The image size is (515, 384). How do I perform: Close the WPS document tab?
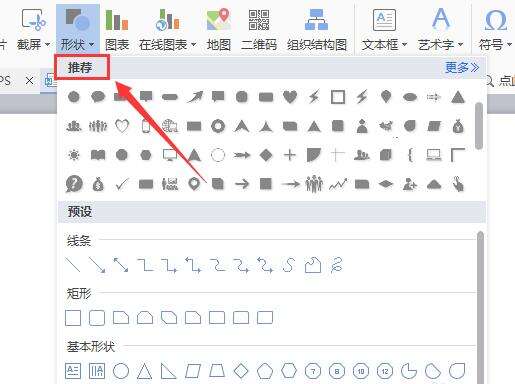pos(30,81)
